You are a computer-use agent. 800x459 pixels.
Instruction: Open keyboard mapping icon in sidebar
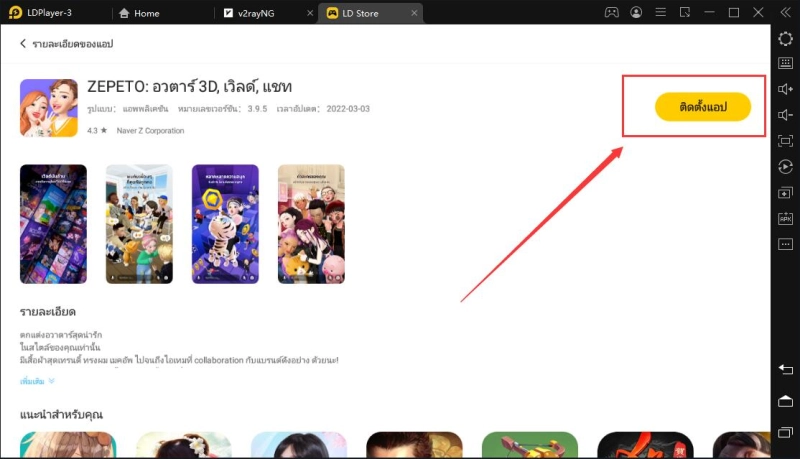(x=785, y=63)
